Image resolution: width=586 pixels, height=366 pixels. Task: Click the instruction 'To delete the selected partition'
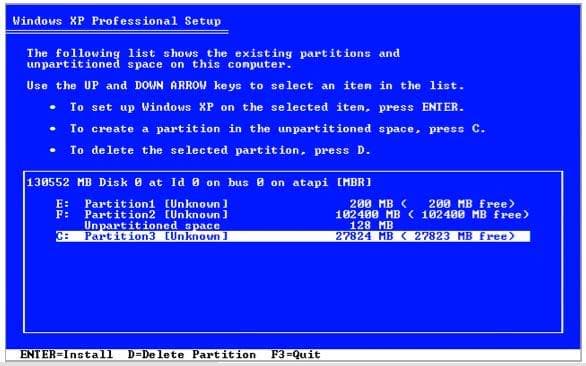coord(220,150)
